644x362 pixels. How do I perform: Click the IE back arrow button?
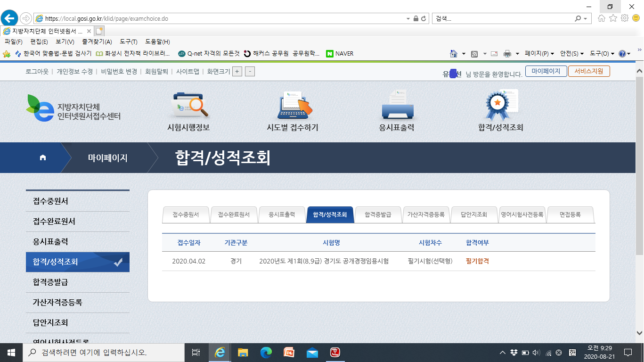pyautogui.click(x=9, y=18)
